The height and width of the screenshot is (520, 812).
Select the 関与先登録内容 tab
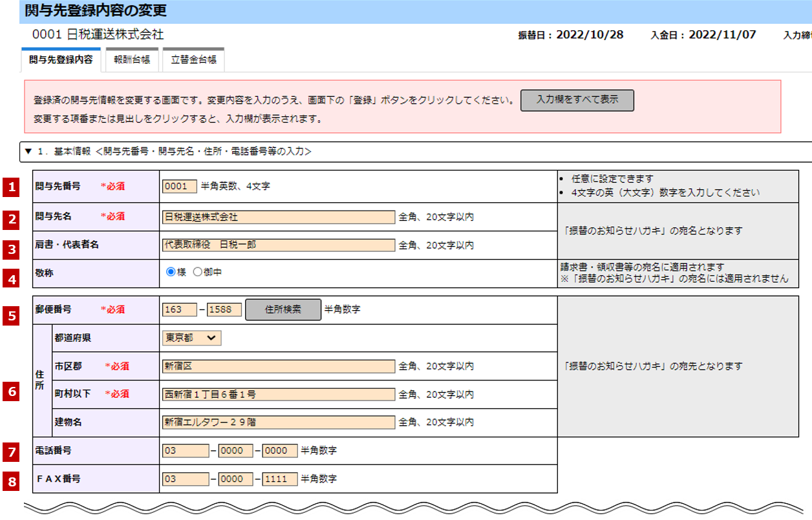pyautogui.click(x=61, y=60)
